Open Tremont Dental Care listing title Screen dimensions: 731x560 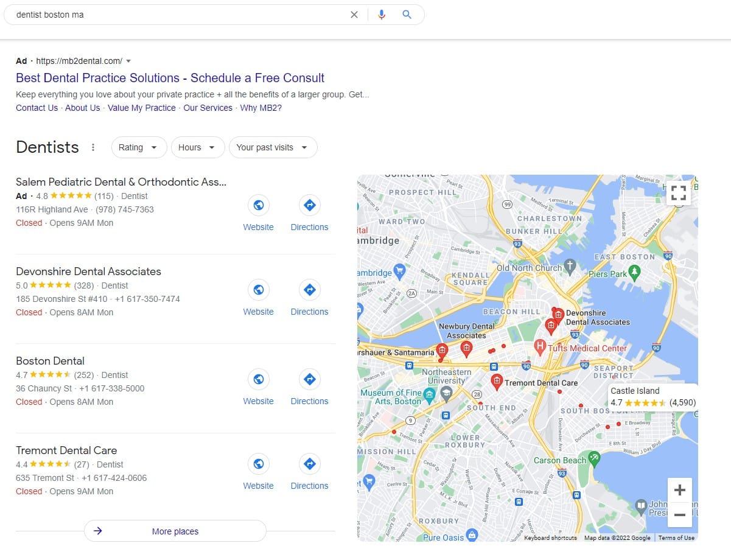(x=66, y=450)
